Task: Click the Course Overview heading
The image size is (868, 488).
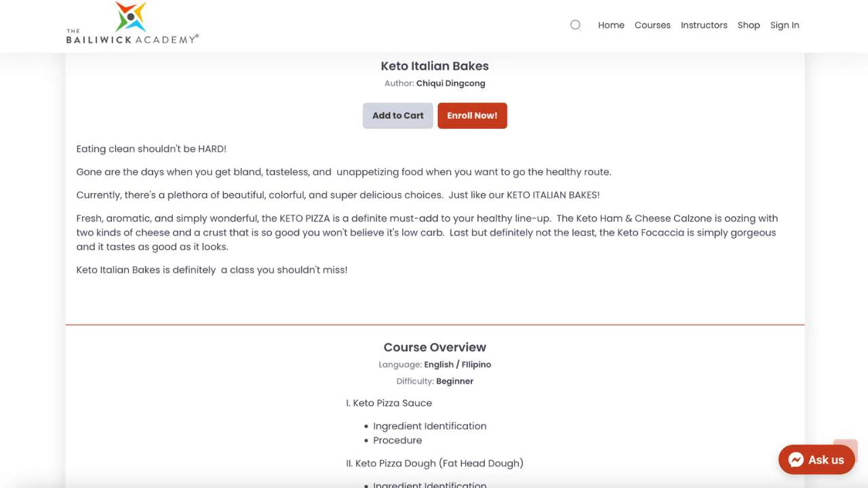Action: [435, 347]
